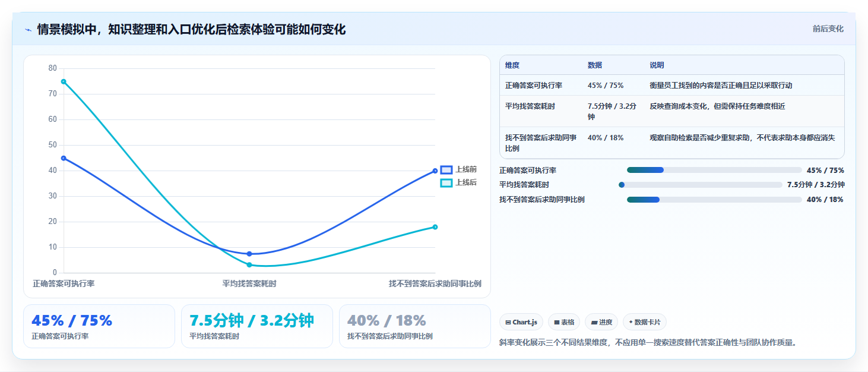Click the 7.5分钟 / 3.2分钟 table cell
Viewport: 868px width, 372px height.
pos(612,112)
